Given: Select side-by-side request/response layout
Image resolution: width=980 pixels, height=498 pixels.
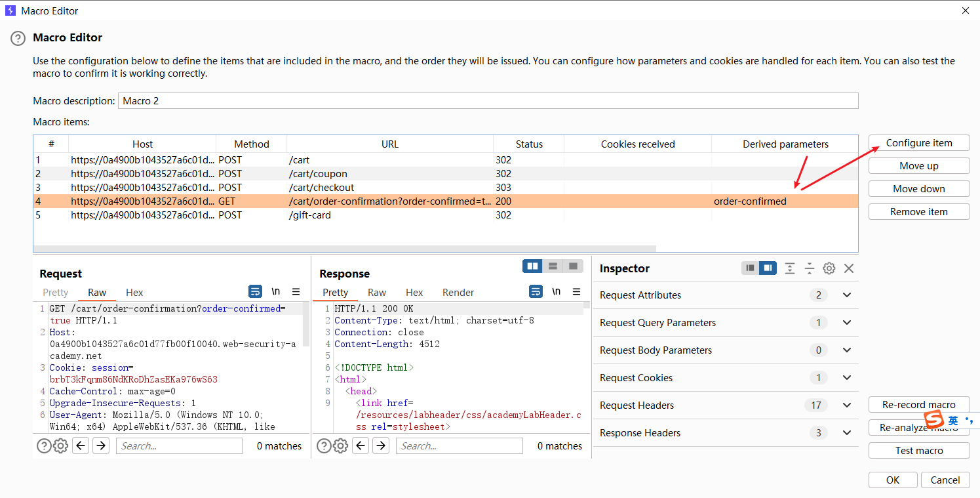Looking at the screenshot, I should click(533, 266).
